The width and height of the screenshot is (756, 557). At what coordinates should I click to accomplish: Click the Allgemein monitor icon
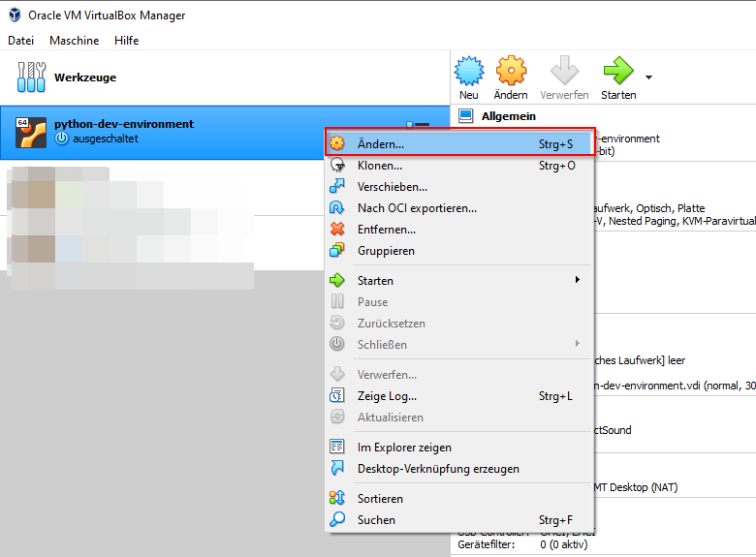tap(466, 116)
